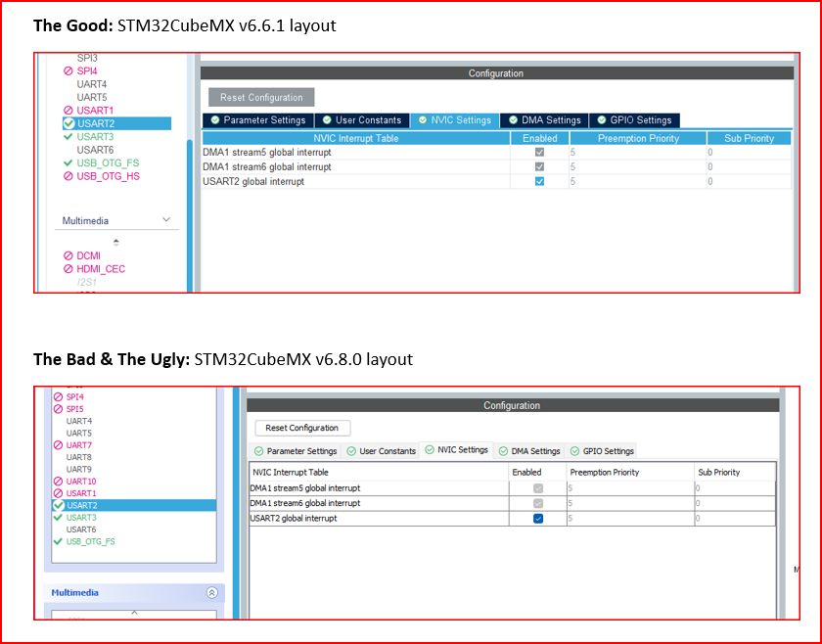The width and height of the screenshot is (822, 644).
Task: Open the NVIC Settings tab in v6.6.1
Action: click(455, 120)
